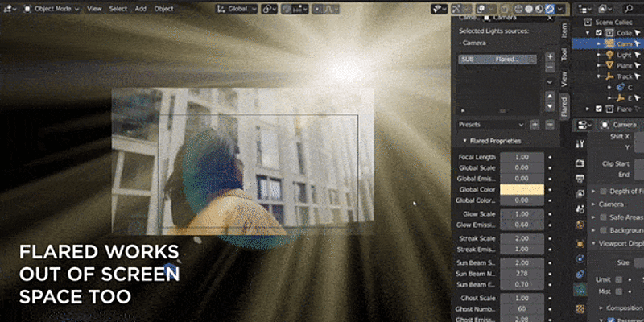Switch to the Tool sidebar tab
Image resolution: width=644 pixels, height=322 pixels.
(564, 55)
